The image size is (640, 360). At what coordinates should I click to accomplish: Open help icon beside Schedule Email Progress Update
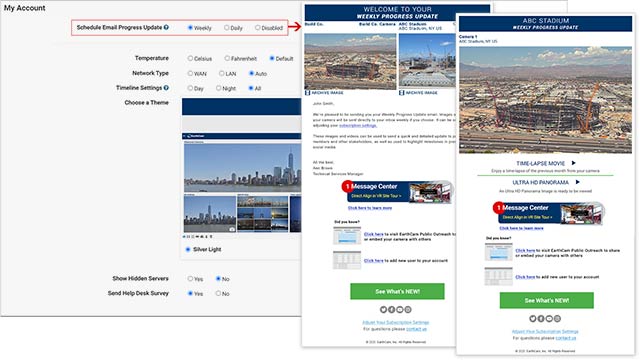pyautogui.click(x=166, y=27)
